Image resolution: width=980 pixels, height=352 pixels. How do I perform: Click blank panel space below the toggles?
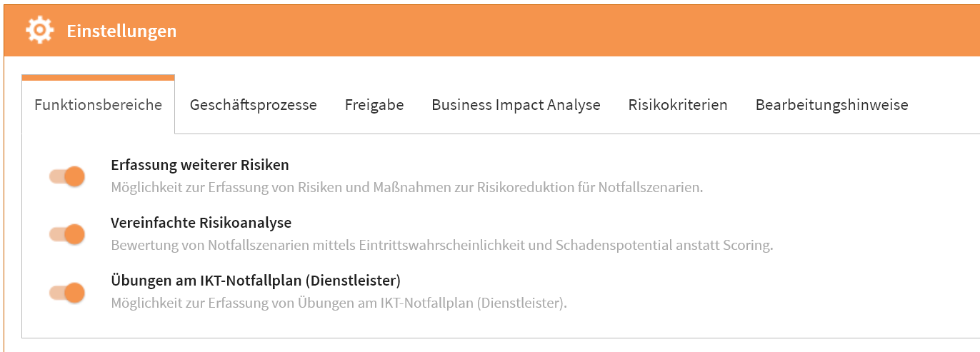500,325
